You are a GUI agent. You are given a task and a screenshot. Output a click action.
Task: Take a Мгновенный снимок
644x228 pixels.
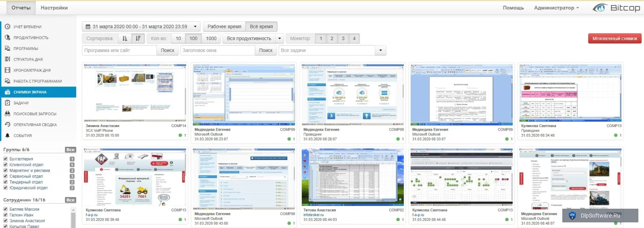[615, 39]
